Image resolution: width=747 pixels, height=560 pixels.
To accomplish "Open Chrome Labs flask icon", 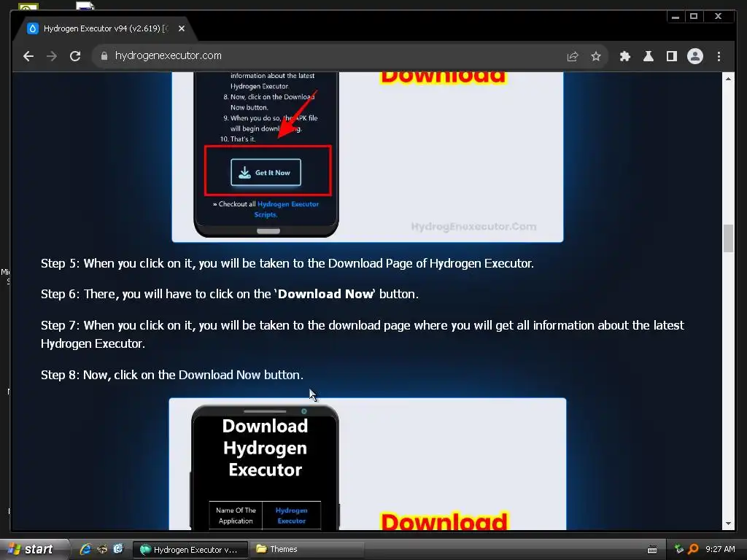I will (x=649, y=56).
